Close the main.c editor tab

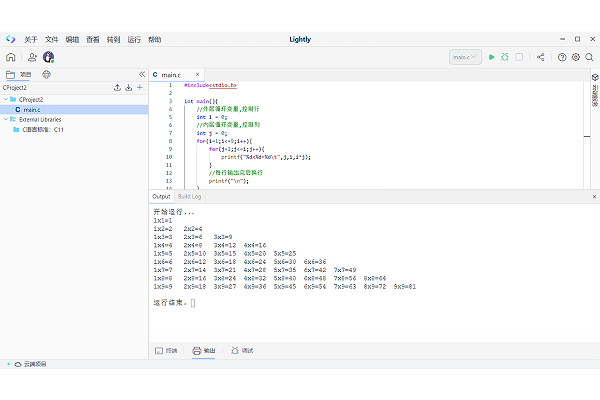(197, 74)
